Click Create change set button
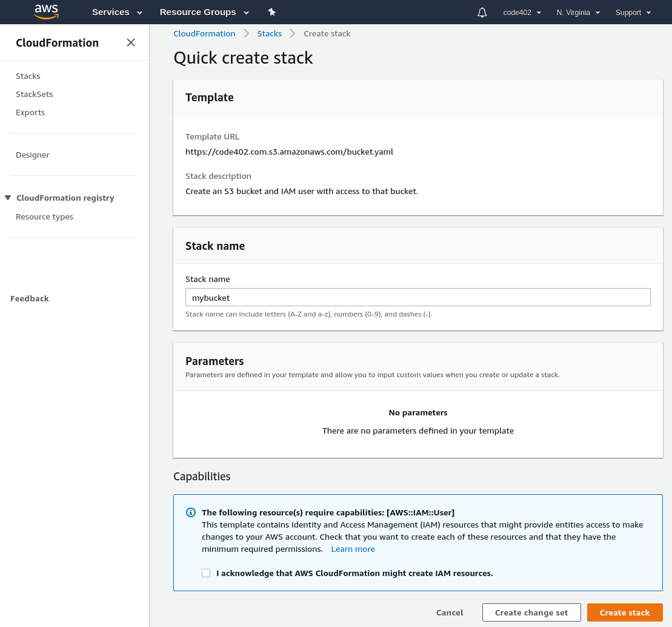Viewport: 672px width, 627px height. point(531,612)
